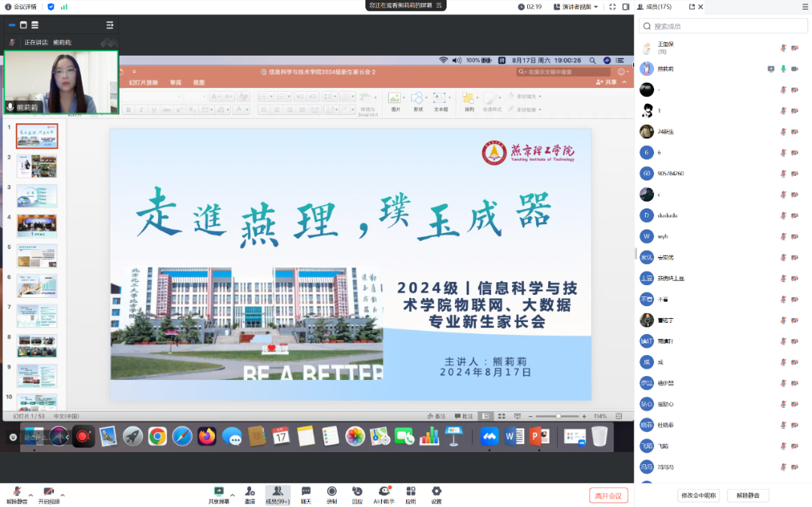Pop out the 成员 members panel

(692, 7)
